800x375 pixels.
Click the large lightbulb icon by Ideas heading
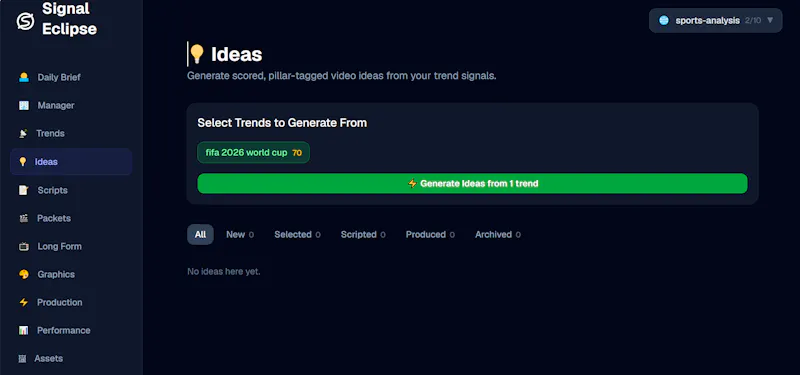click(197, 54)
